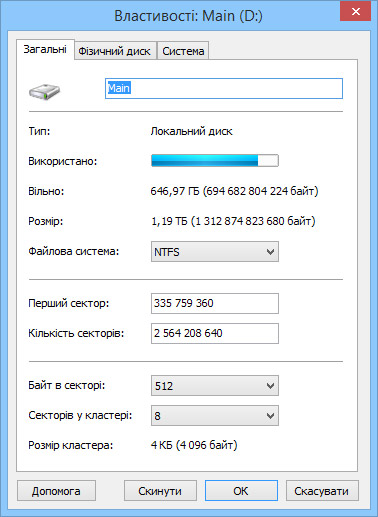Switch to the Загальні tab
The width and height of the screenshot is (378, 517).
click(45, 49)
